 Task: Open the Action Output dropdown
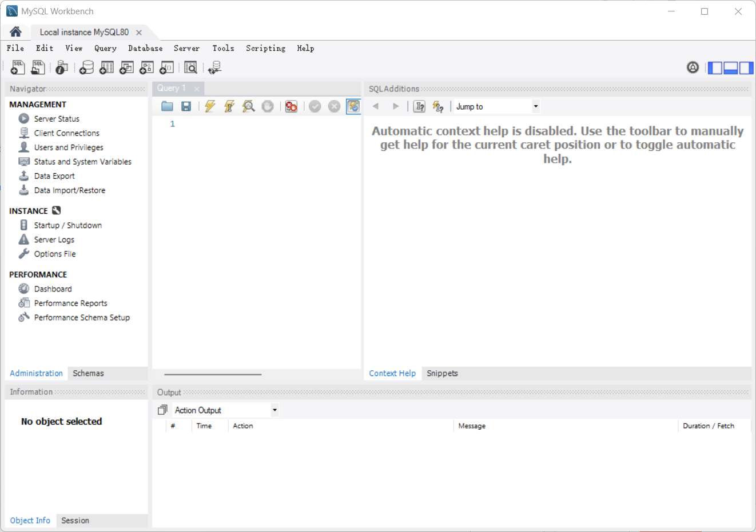225,410
